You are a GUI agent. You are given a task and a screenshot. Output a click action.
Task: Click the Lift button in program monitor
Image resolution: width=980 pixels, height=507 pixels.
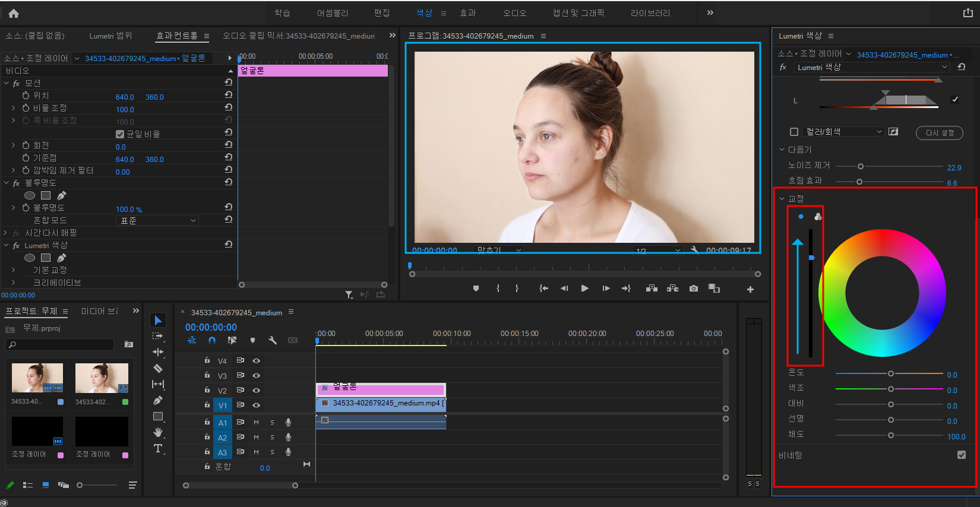[x=652, y=289]
